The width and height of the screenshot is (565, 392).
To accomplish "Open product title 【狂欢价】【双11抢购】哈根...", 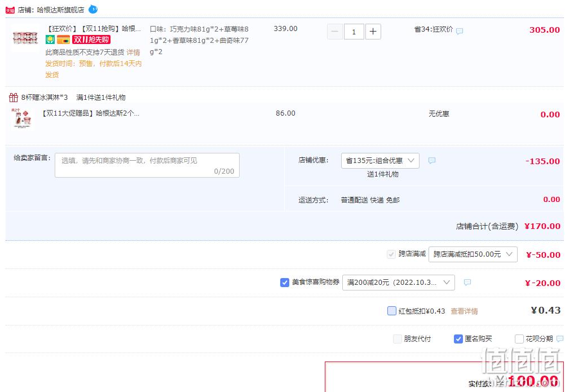I will pyautogui.click(x=94, y=29).
